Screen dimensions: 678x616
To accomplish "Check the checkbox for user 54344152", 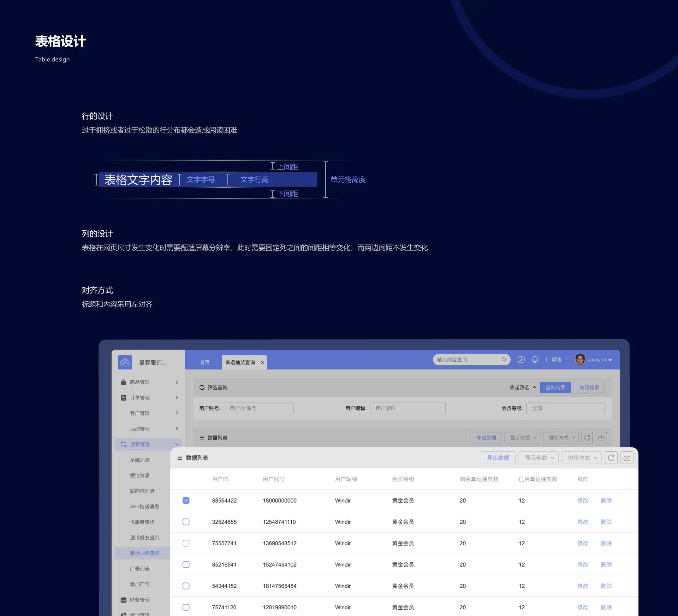I will 186,586.
